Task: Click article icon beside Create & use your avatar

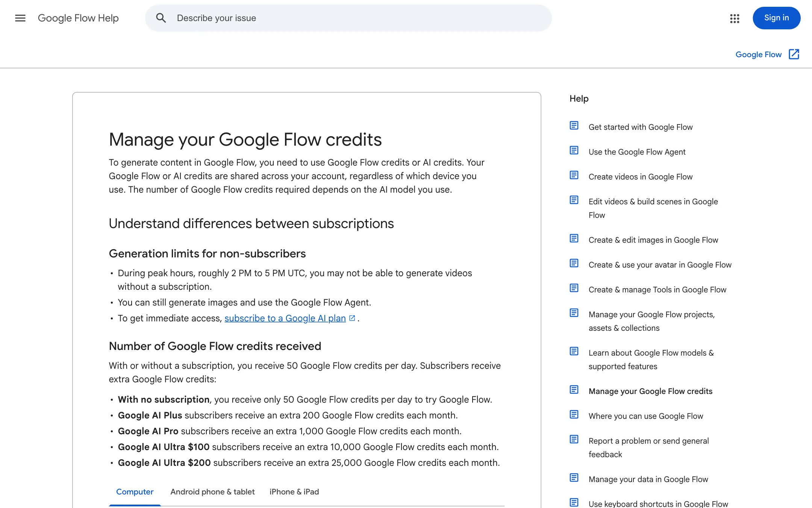Action: 574,263
